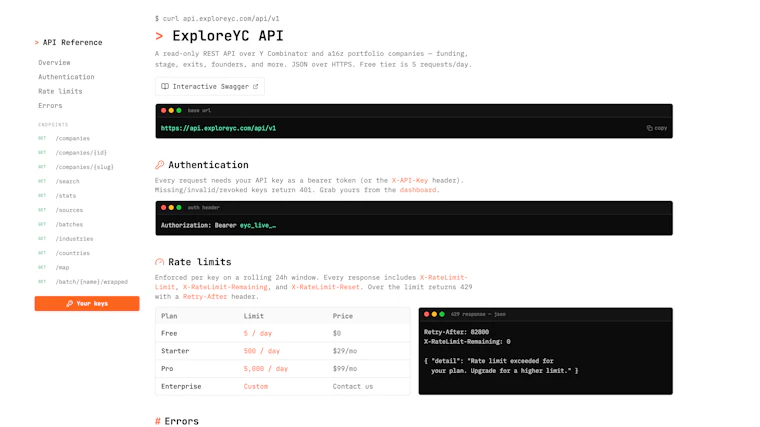Click the external link icon beside Swagger
Screen dimensions: 760x427
[255, 86]
